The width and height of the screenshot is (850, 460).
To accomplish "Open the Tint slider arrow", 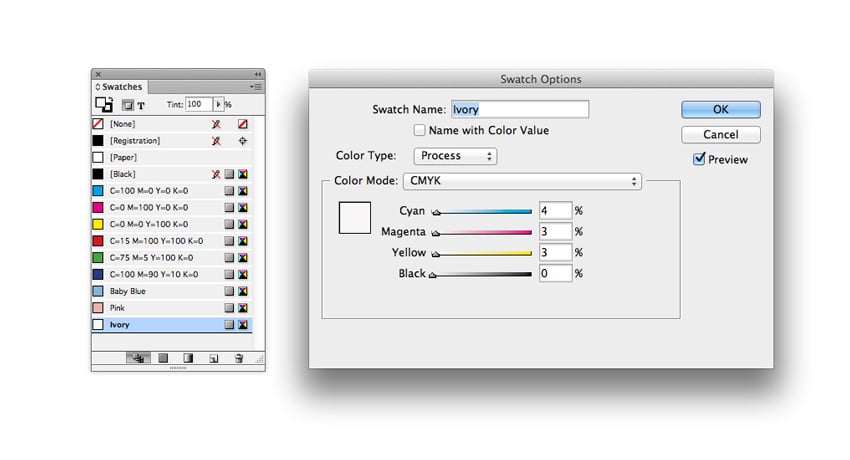I will tap(218, 104).
